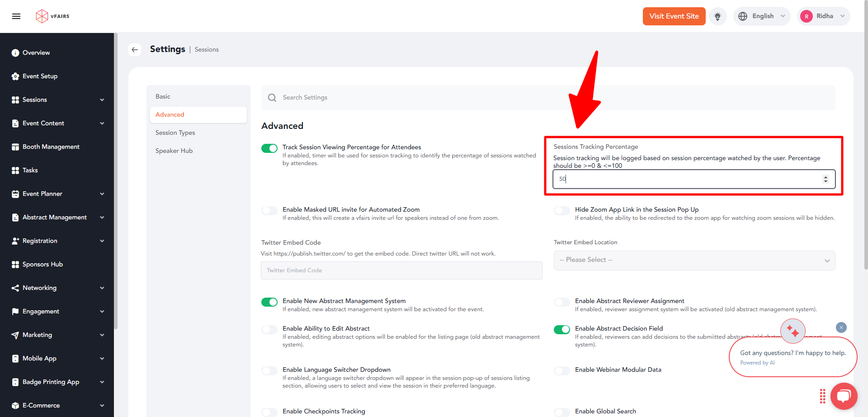
Task: Click the search magnifier icon
Action: pos(272,98)
